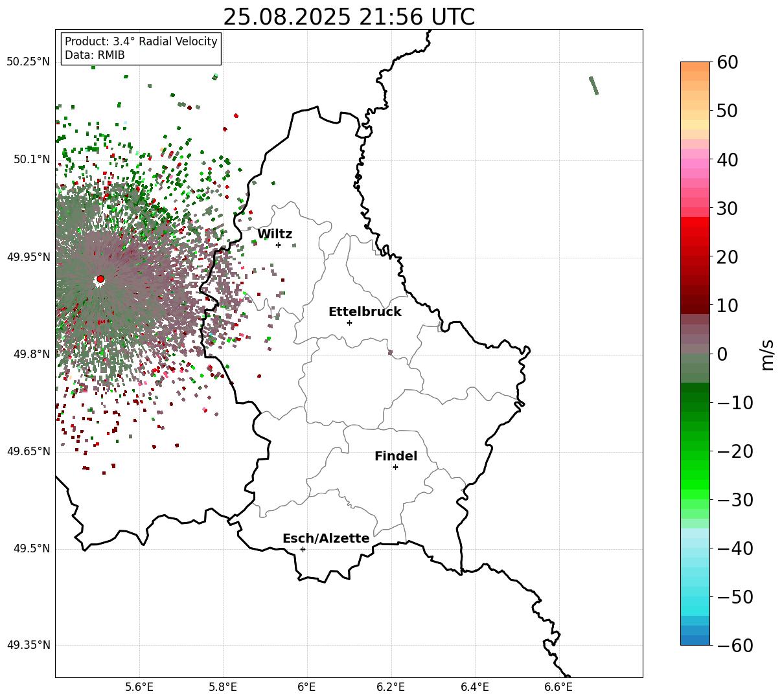Click the 25.08.2025 21:56 UTC title
This screenshot has height=700, width=782.
pyautogui.click(x=349, y=17)
